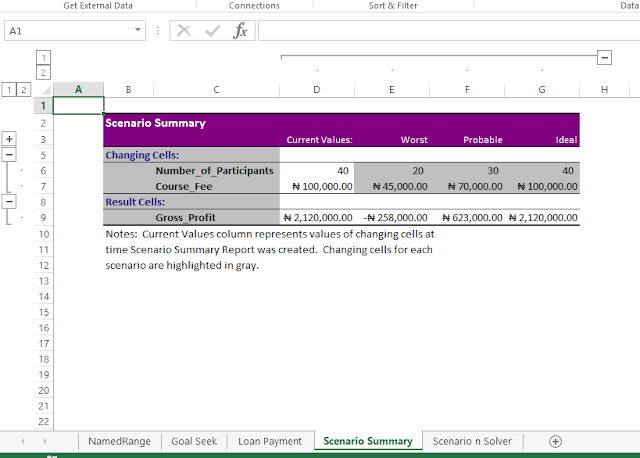Select column B header
This screenshot has height=458, width=640.
(128, 89)
